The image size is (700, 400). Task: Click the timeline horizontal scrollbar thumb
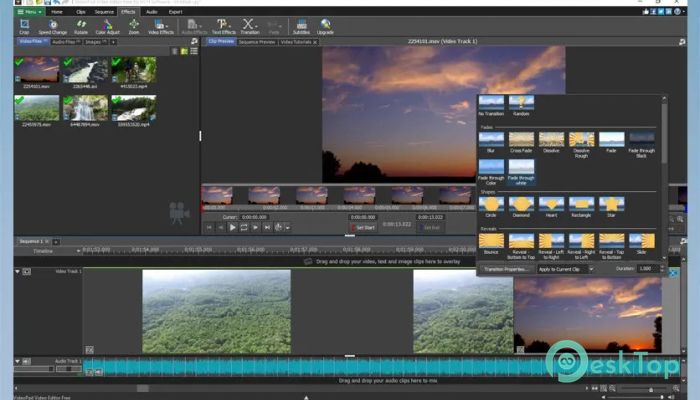pyautogui.click(x=142, y=388)
